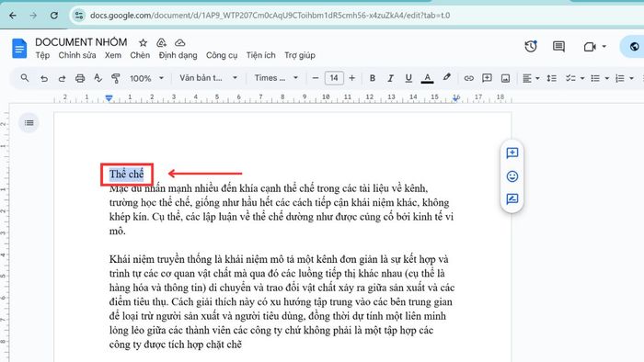The image size is (644, 362).
Task: Click the DOCUMENT NHÓM title
Action: [x=81, y=42]
